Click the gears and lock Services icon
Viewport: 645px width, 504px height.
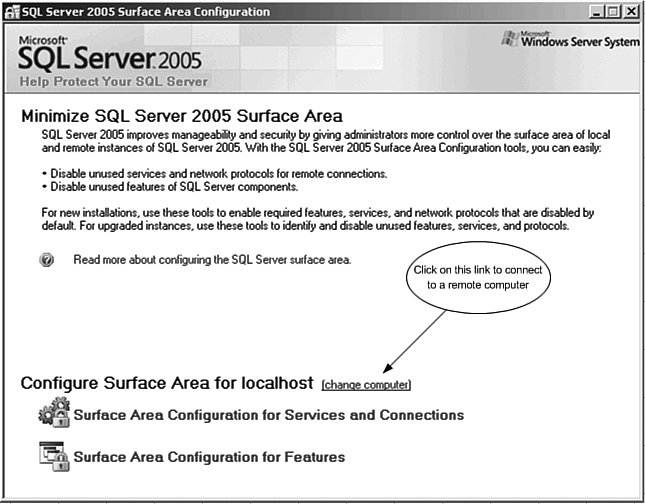[54, 412]
